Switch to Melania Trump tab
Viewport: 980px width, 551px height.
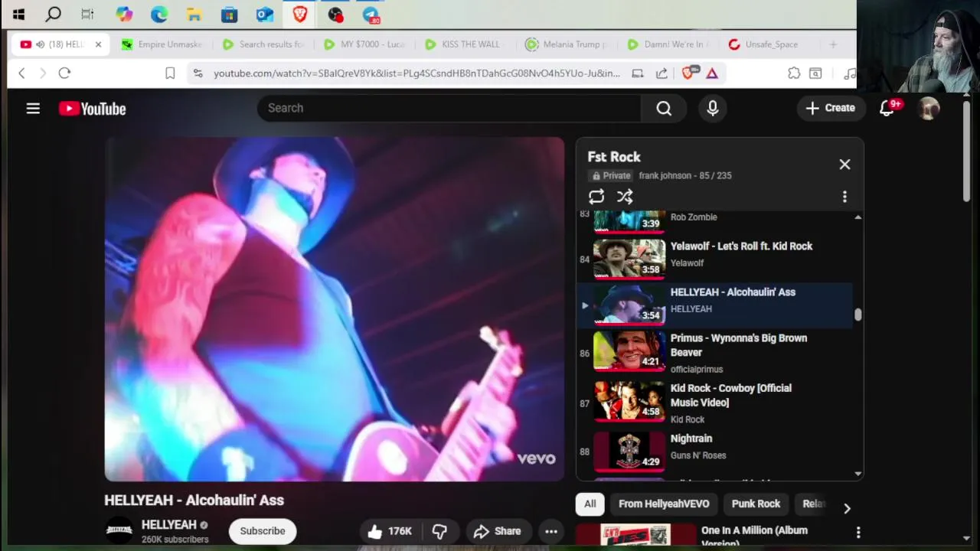click(567, 44)
